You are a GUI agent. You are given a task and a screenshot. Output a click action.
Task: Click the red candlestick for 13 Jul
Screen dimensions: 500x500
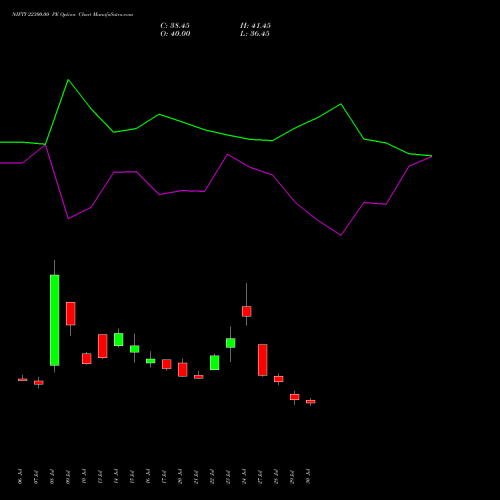click(x=103, y=346)
